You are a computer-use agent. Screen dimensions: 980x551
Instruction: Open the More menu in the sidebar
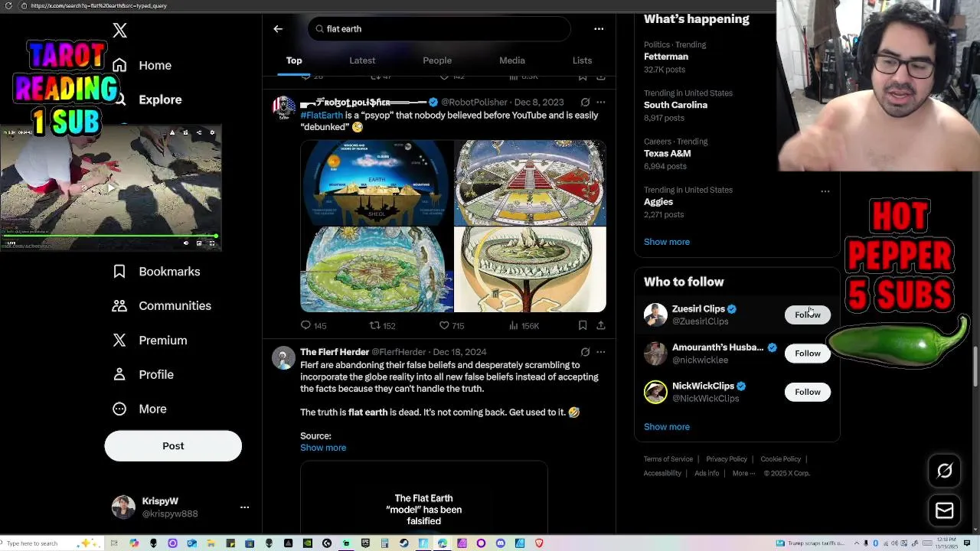point(139,409)
